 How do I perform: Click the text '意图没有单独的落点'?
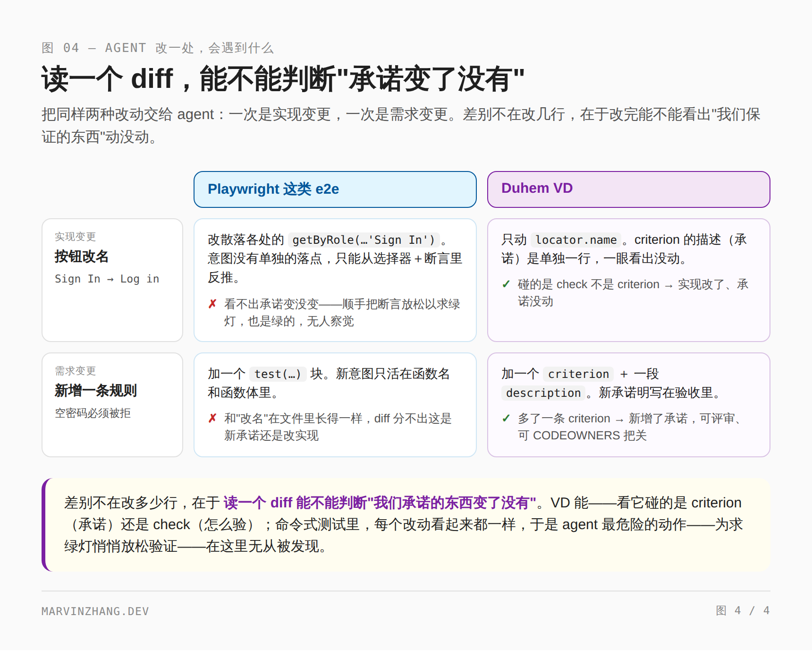265,259
